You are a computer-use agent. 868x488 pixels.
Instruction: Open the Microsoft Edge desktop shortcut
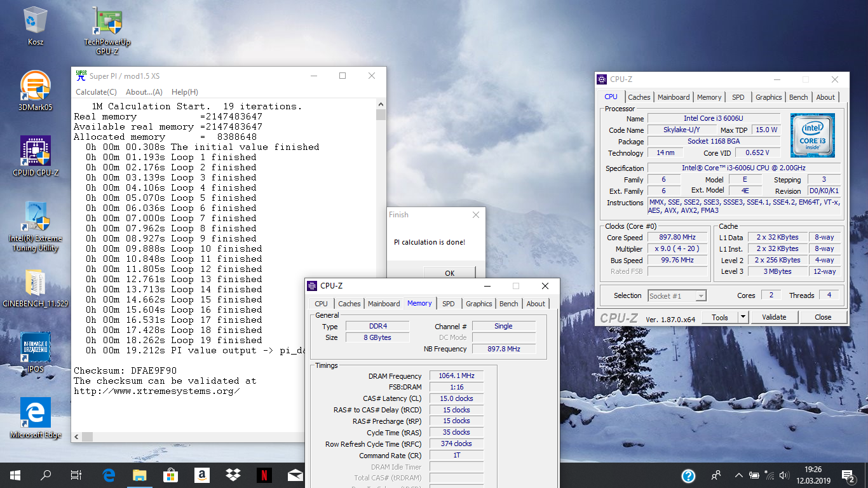coord(36,418)
